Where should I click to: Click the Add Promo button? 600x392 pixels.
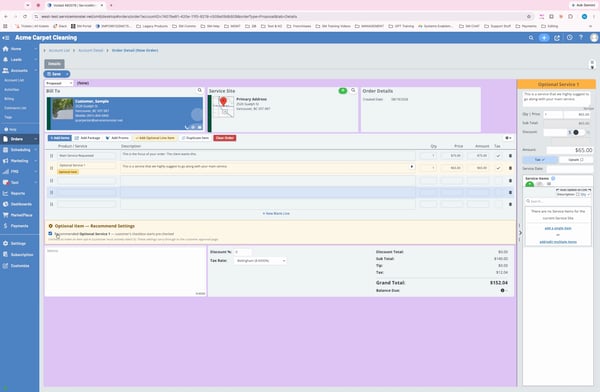coord(117,138)
